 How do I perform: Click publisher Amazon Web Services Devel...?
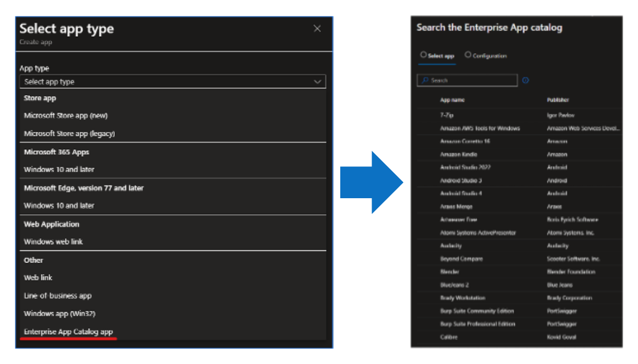click(584, 128)
